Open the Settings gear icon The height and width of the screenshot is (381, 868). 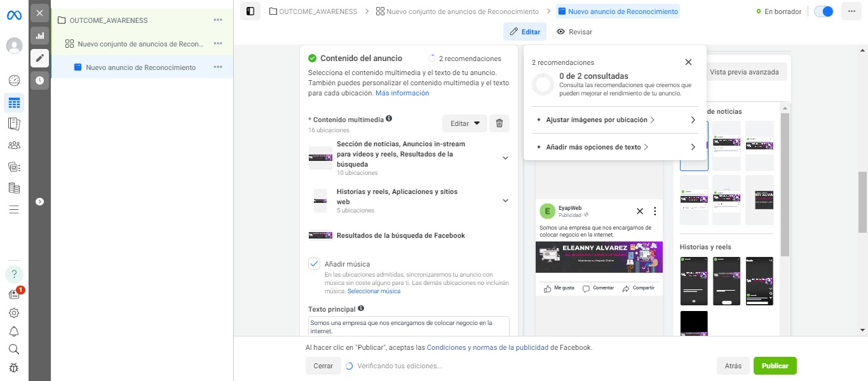[x=14, y=313]
